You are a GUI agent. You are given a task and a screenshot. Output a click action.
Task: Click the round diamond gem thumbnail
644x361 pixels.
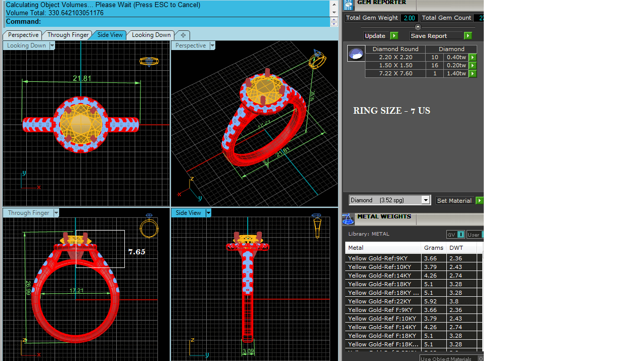[x=356, y=53]
